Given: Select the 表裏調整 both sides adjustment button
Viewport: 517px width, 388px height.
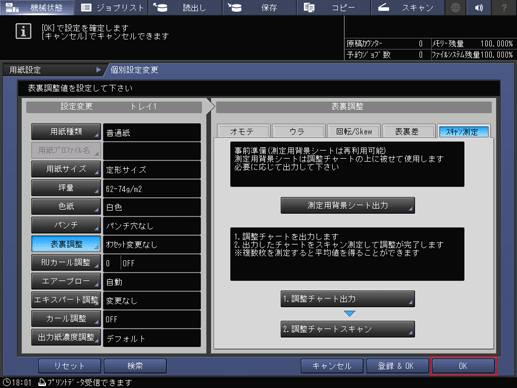Looking at the screenshot, I should coord(66,244).
